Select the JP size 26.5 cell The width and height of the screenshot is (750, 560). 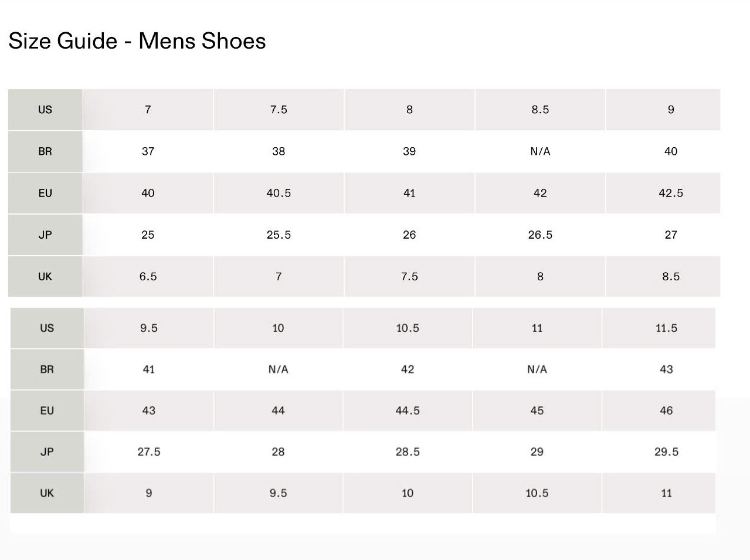click(x=540, y=235)
